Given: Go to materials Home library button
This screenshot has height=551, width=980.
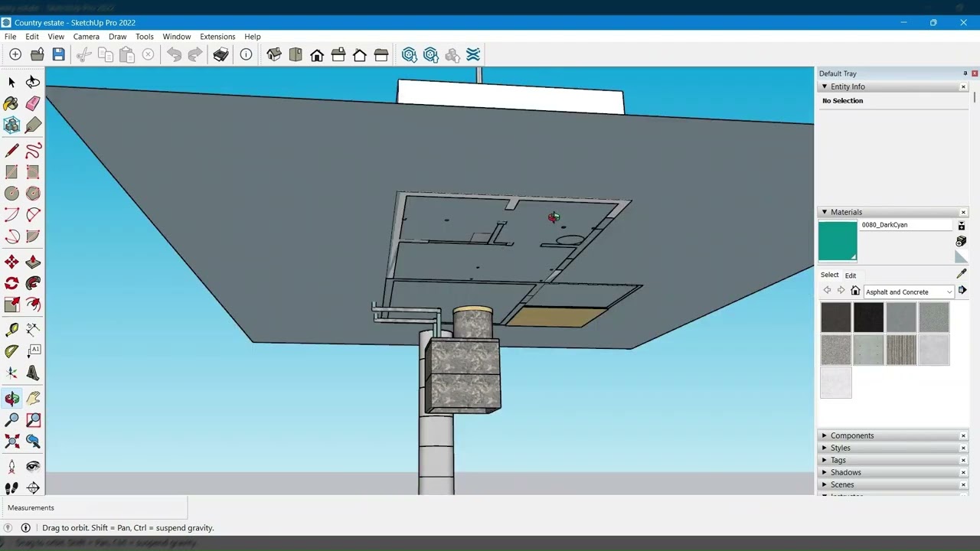Looking at the screenshot, I should (855, 291).
